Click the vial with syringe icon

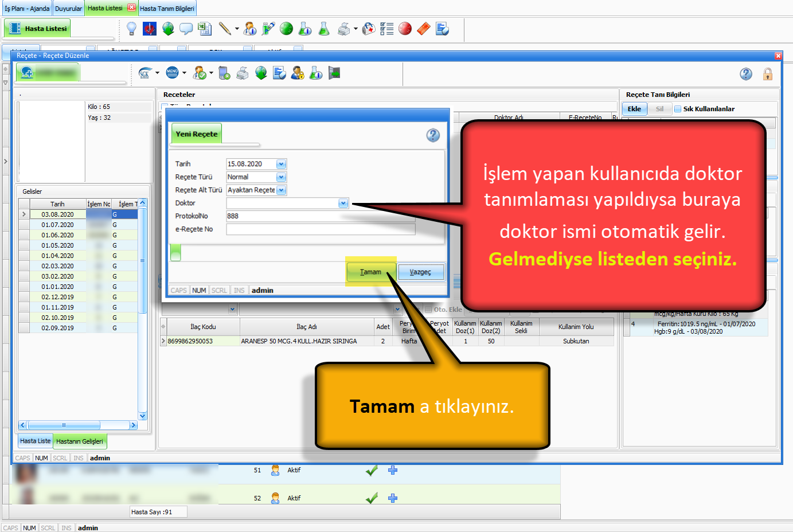pyautogui.click(x=268, y=28)
